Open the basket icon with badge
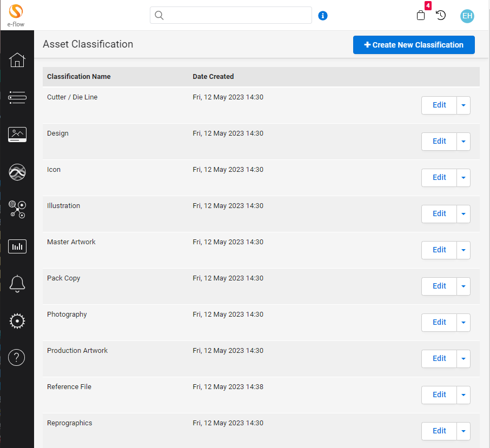Screen dimensions: 490x448 click(421, 15)
